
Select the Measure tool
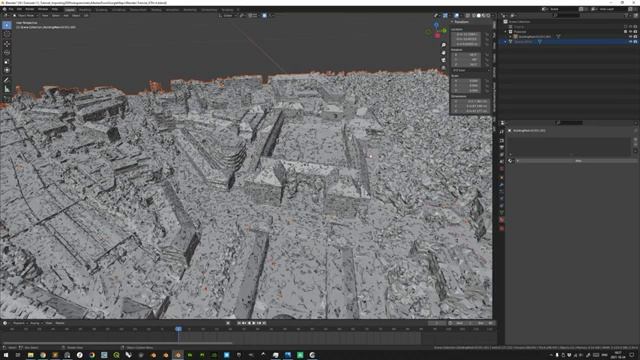coord(7,89)
